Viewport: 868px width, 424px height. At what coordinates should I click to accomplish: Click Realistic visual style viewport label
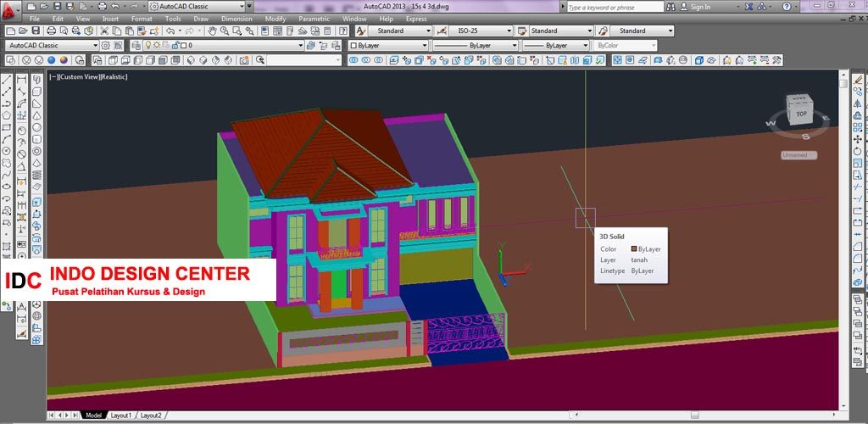click(114, 77)
